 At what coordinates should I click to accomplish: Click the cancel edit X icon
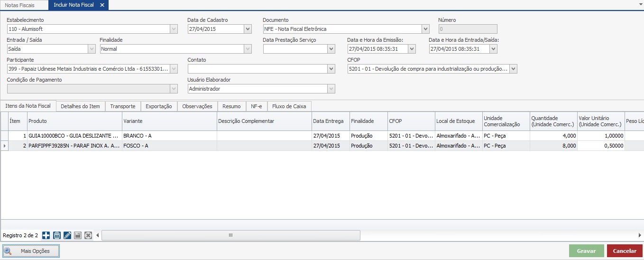[88, 235]
